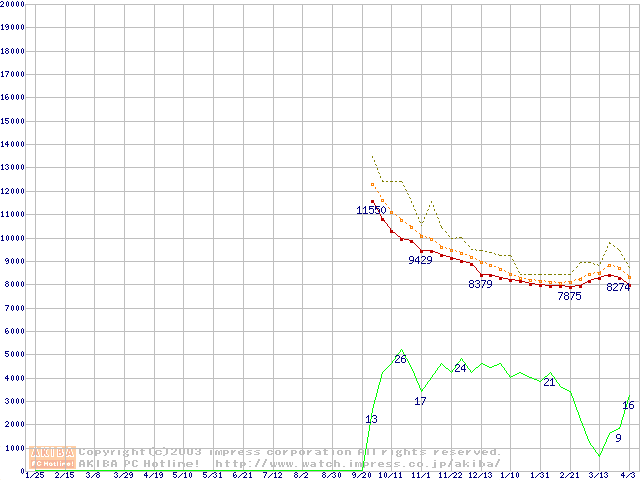Select the 9429 price data label
Screen dimensions: 640x480
(420, 260)
